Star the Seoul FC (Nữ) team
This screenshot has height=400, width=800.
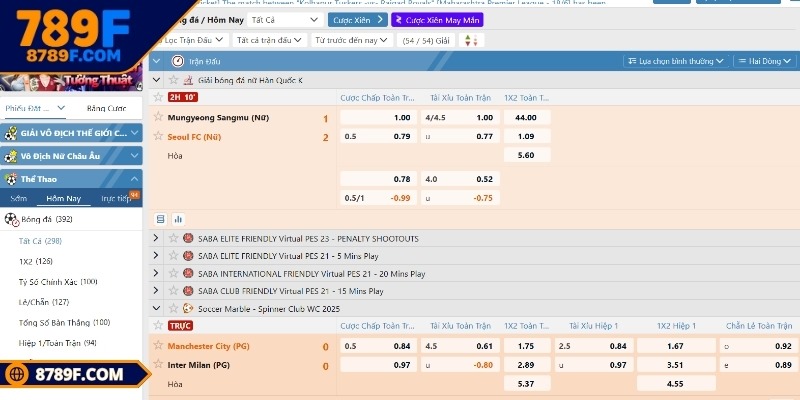(x=158, y=136)
